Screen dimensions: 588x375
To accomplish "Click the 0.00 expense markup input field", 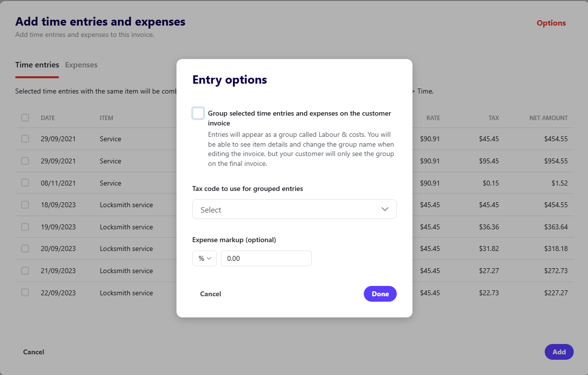I will pyautogui.click(x=266, y=258).
